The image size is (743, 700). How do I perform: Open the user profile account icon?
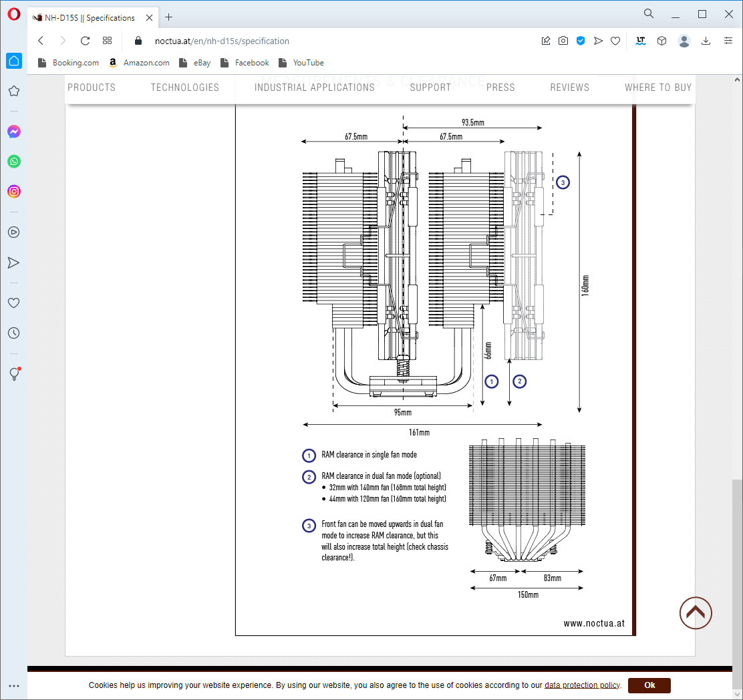click(684, 41)
